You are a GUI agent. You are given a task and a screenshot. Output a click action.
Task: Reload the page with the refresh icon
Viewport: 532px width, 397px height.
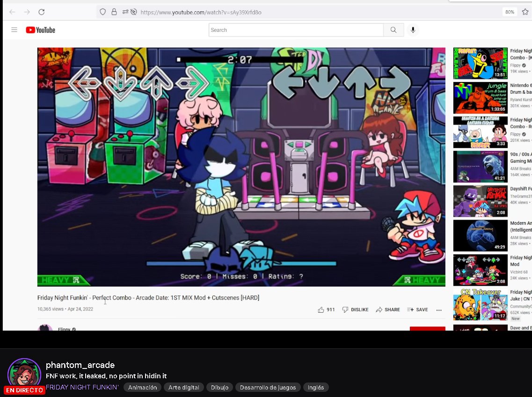[x=41, y=12]
